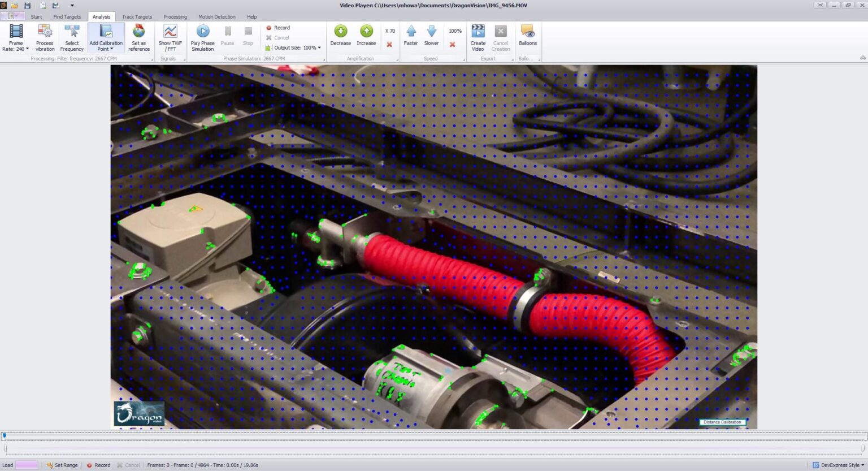Start Play Phase Simulation

click(202, 38)
